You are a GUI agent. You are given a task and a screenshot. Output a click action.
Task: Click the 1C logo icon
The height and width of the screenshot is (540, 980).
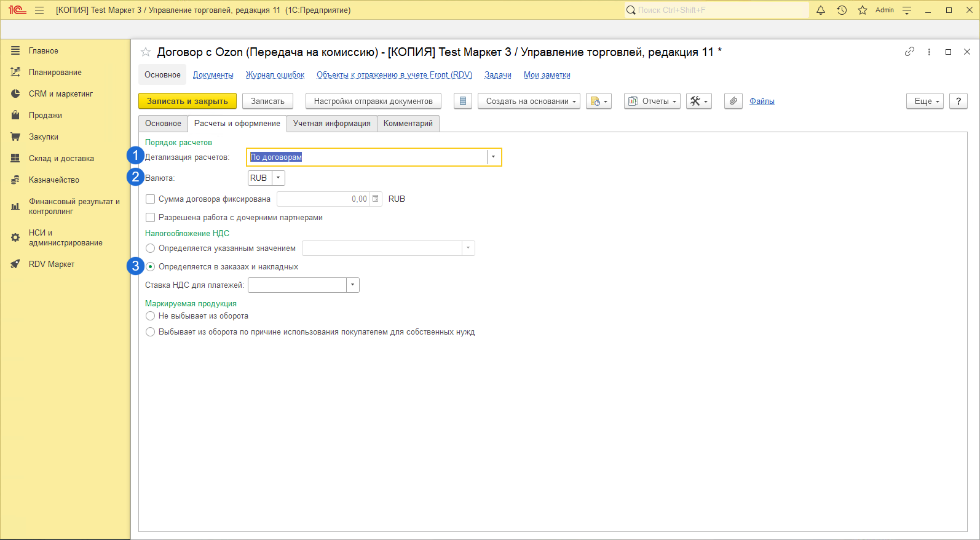17,10
